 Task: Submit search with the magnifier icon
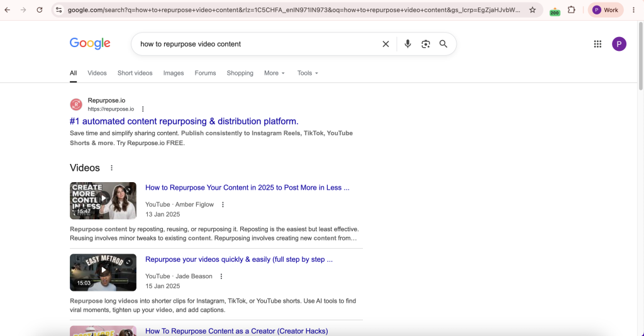click(443, 44)
